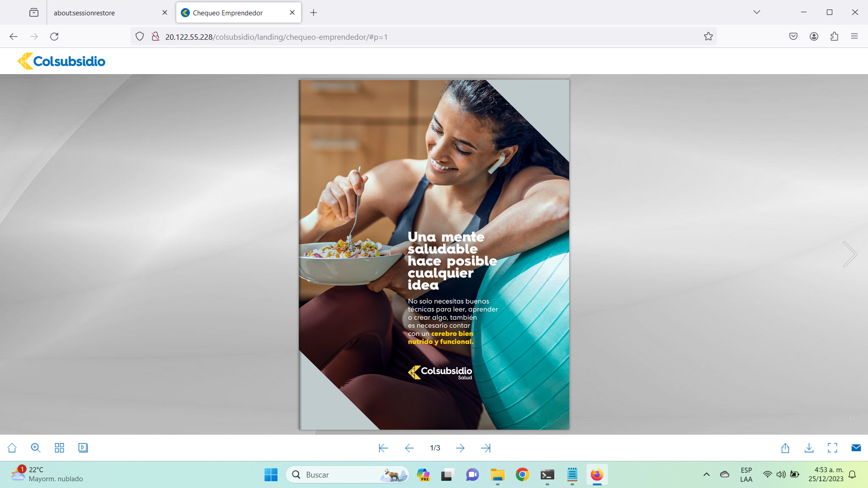Zoom in with magnifier icon
The width and height of the screenshot is (868, 488).
(36, 448)
